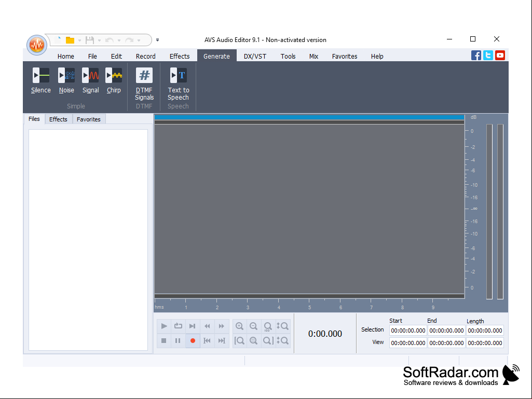
Task: Zoom out vertically
Action: [x=282, y=341]
